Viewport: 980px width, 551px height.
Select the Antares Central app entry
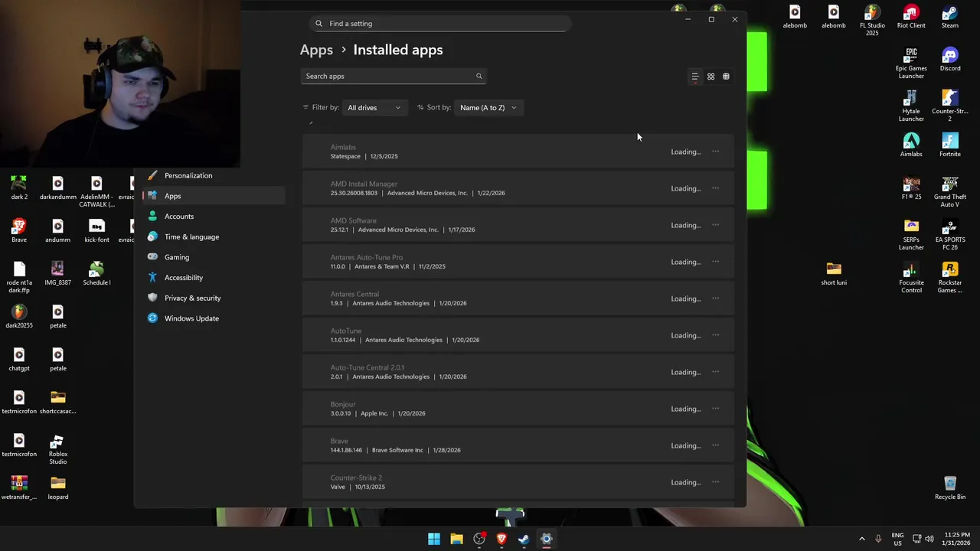(x=518, y=298)
